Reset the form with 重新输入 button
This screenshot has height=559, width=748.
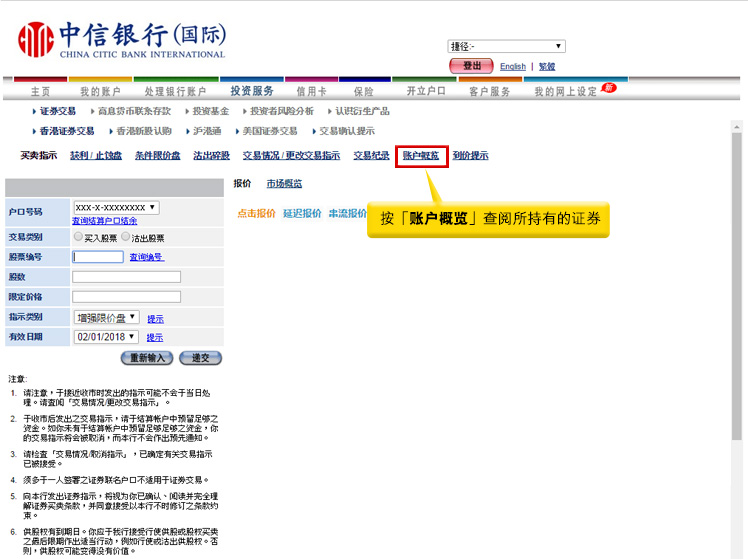point(147,358)
